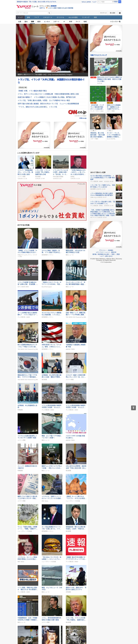Open related link about Ｆ３５ flying over Japan
Image resolution: width=138 pixels, height=644 pixels.
(37, 107)
